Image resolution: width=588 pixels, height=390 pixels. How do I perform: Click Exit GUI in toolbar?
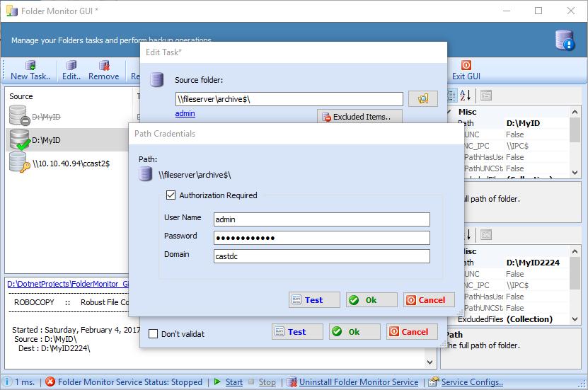[x=466, y=70]
